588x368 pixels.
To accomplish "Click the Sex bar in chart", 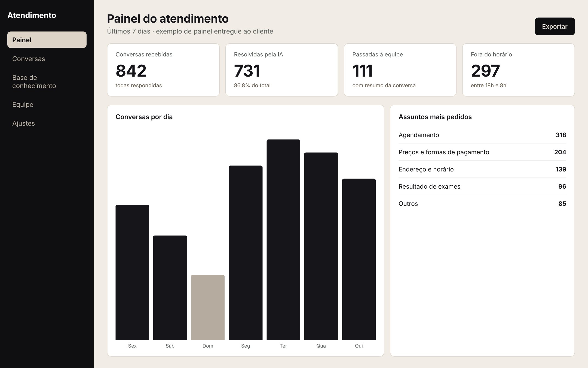I will coord(132,273).
